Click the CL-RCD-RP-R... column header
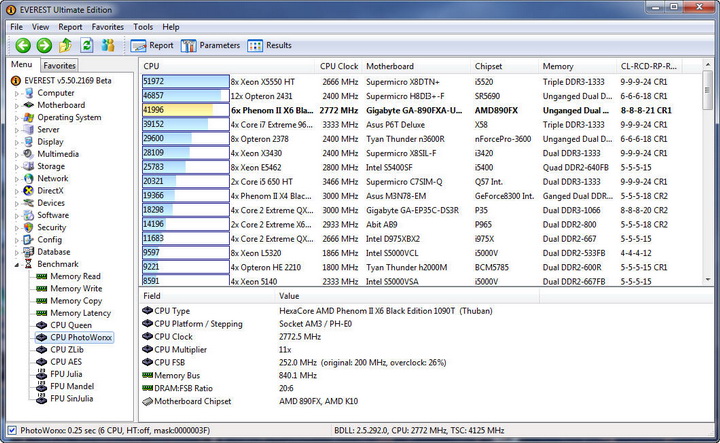Viewport: 720px width, 443px height. (649, 66)
